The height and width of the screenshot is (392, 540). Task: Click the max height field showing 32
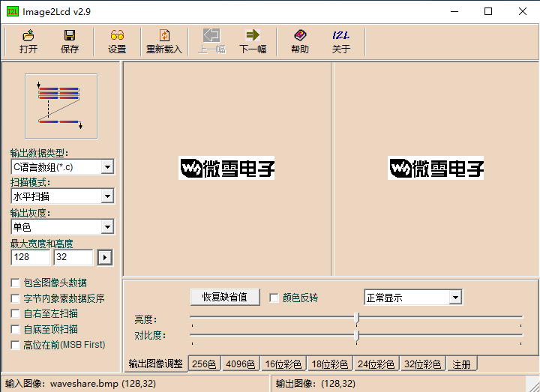[x=73, y=257]
